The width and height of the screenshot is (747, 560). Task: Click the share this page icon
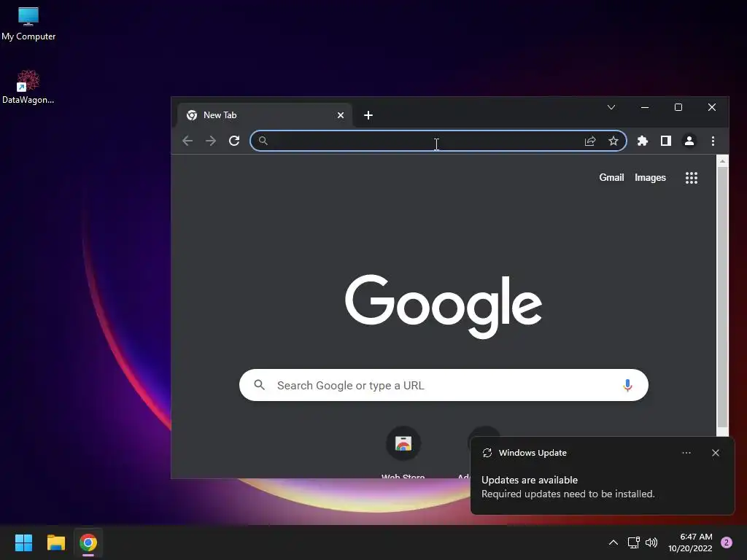590,141
